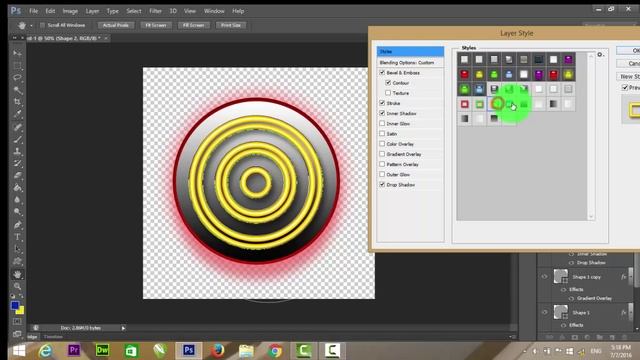Open the Edit menu
This screenshot has height=360, width=640.
[50, 11]
